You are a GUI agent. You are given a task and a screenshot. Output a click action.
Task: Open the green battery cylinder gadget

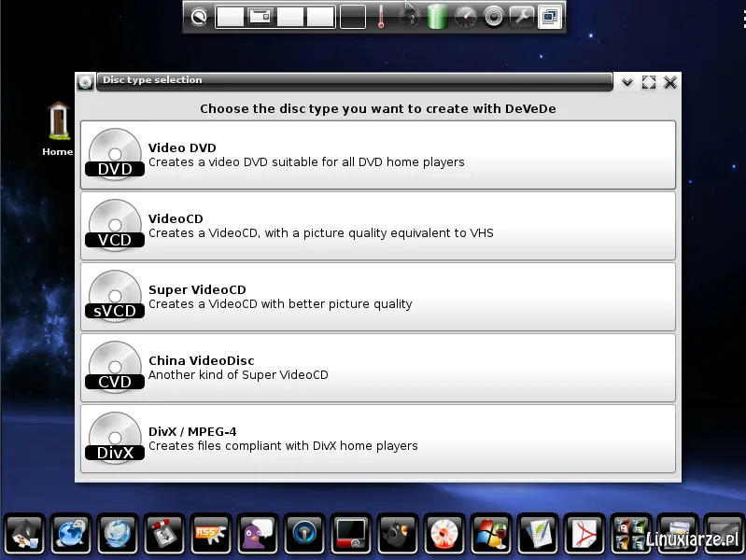click(437, 17)
